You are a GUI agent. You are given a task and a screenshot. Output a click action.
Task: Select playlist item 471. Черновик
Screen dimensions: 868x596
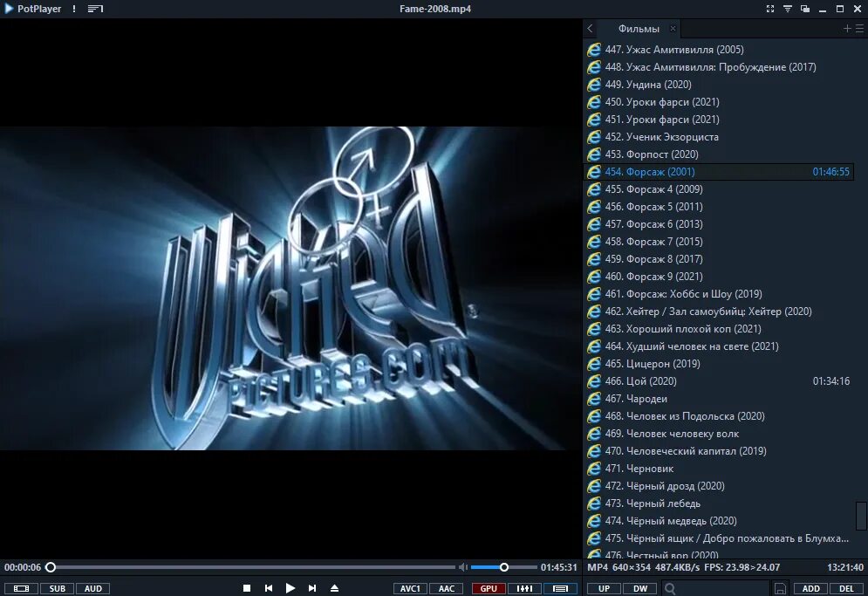point(719,468)
